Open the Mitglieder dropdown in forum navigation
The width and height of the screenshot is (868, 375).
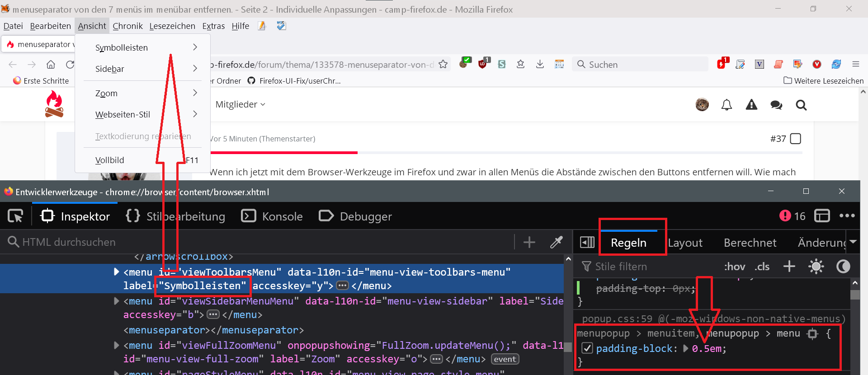(x=240, y=104)
